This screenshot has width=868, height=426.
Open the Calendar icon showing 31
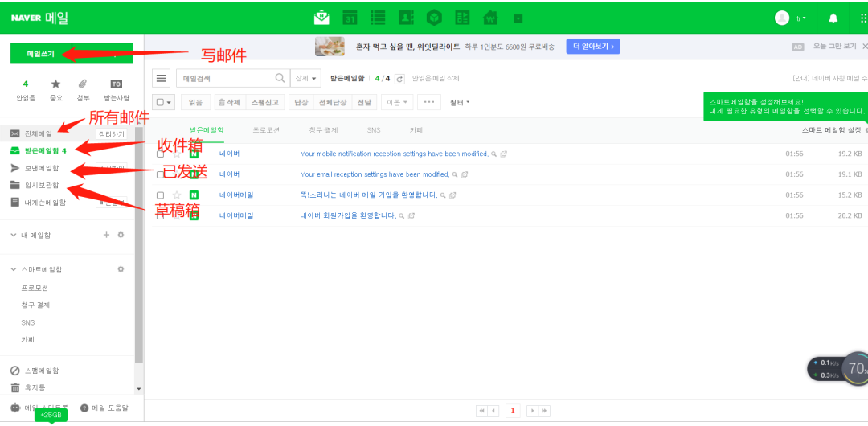(350, 18)
